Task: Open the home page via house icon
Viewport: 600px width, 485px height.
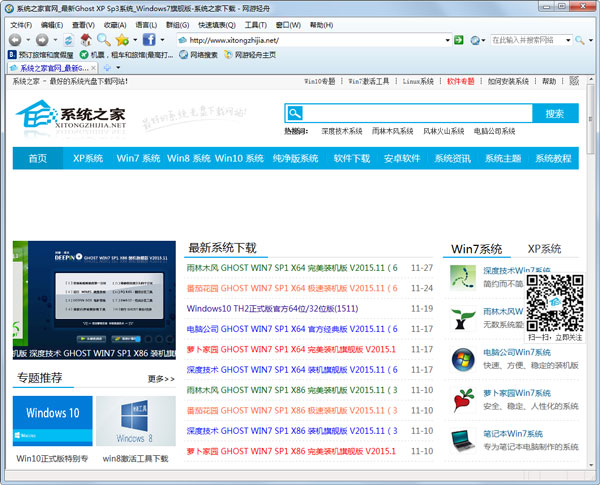Action: click(86, 40)
